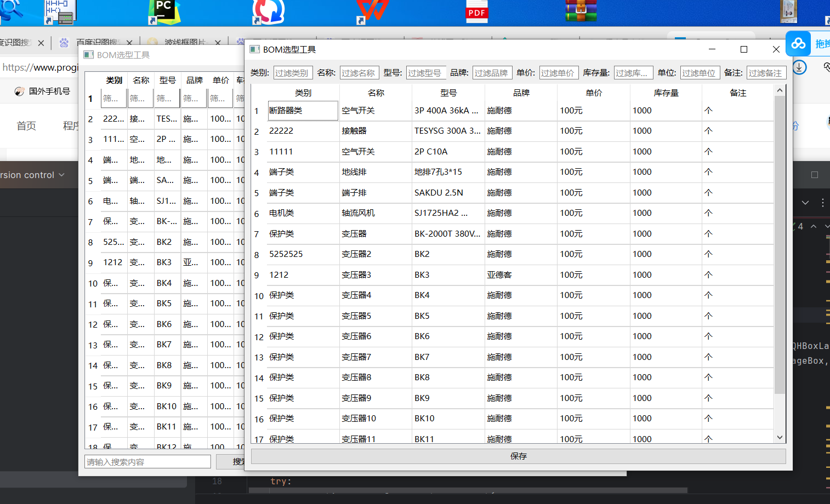Click the 搜索 button in back BOM window
The width and height of the screenshot is (830, 504).
pyautogui.click(x=230, y=462)
